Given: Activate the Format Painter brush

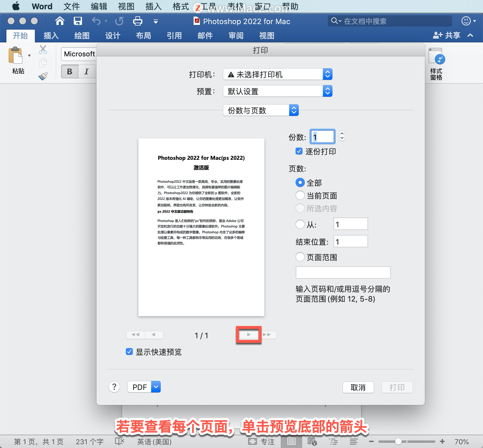Looking at the screenshot, I should coord(43,76).
